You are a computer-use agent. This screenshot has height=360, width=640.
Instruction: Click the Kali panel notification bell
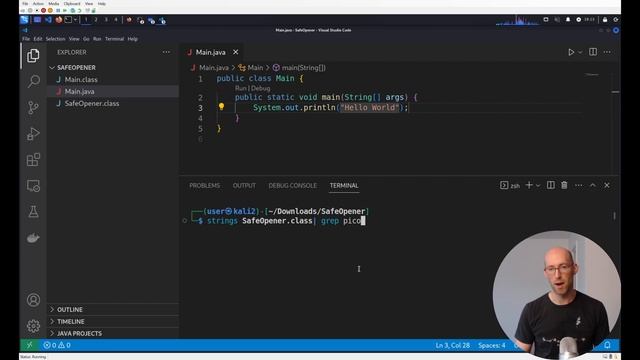coord(568,20)
